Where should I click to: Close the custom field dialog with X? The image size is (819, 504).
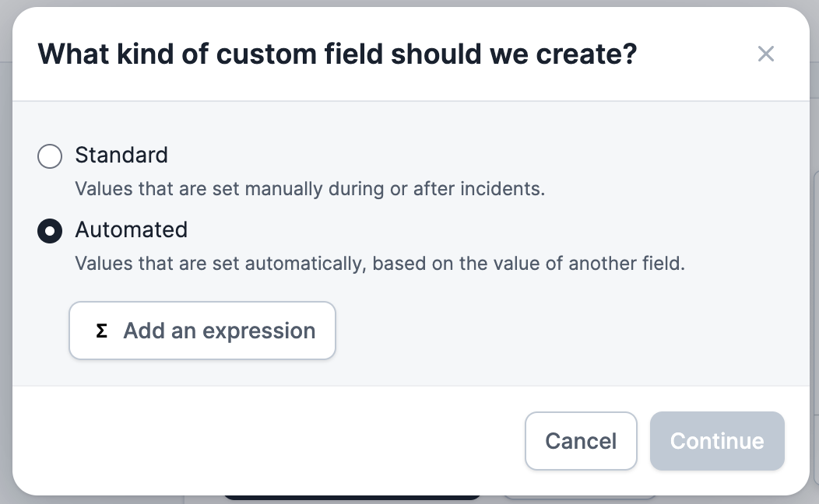tap(766, 54)
